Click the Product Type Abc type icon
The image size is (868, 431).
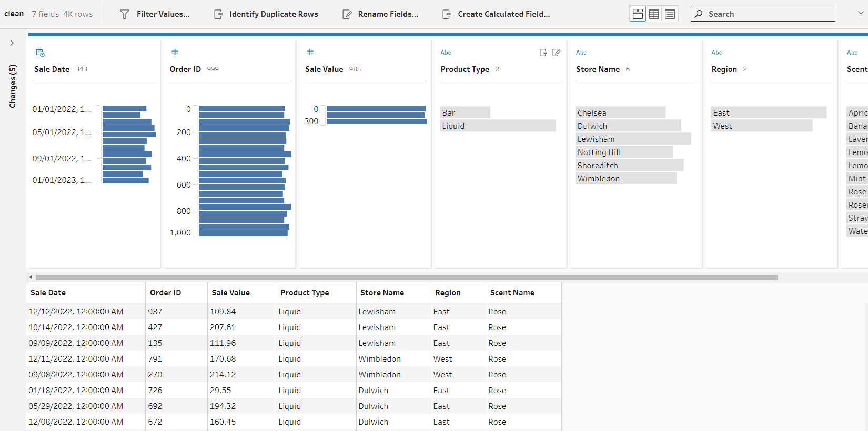446,53
